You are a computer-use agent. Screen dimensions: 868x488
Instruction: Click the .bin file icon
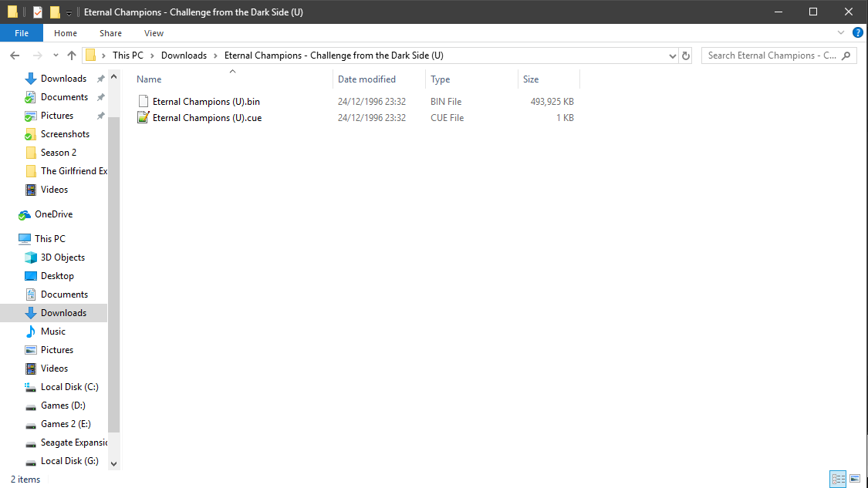[144, 101]
